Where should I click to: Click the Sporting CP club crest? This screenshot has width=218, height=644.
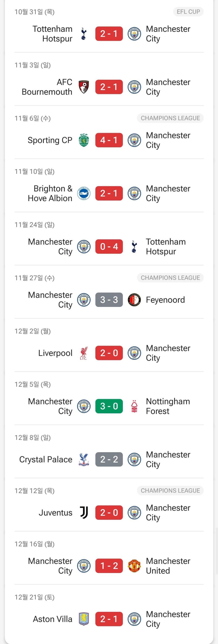tap(84, 140)
